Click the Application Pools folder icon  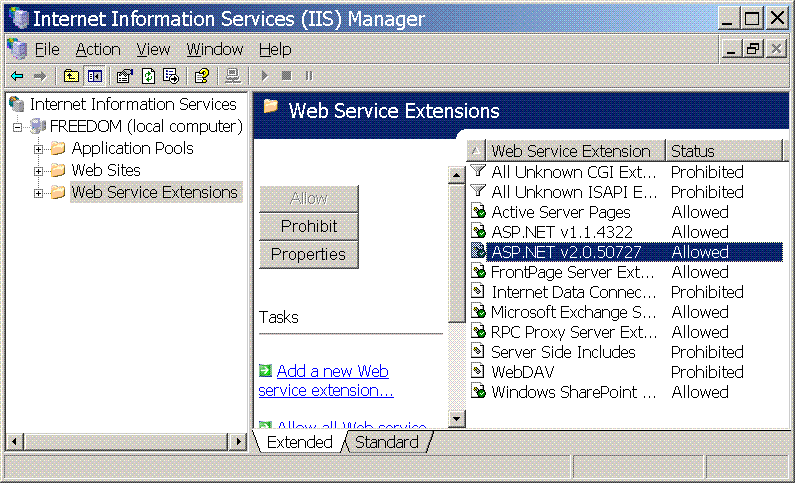coord(58,148)
